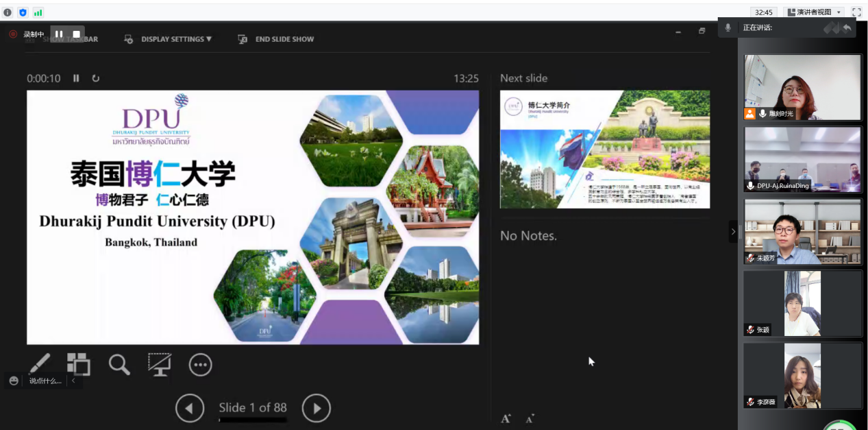
Task: Select the pen and laser pointer tool
Action: 40,364
